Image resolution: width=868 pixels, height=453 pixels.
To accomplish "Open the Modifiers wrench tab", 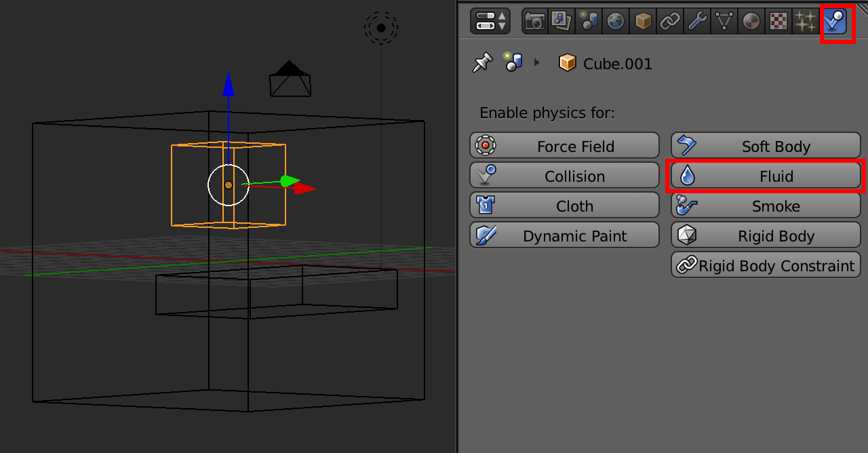I will pyautogui.click(x=697, y=21).
